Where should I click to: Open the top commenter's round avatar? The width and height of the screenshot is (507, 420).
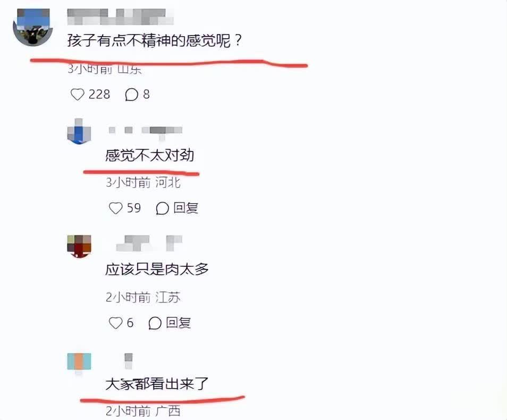coord(32,27)
